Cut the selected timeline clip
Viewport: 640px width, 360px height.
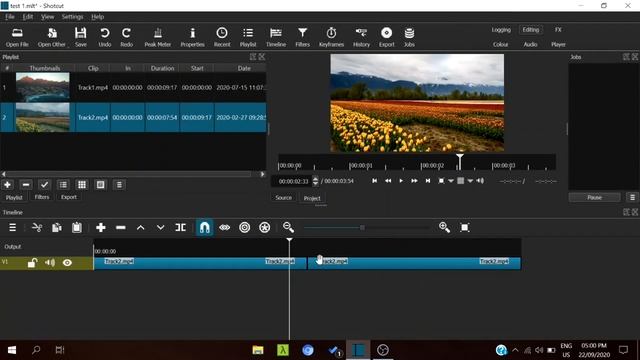tap(37, 227)
